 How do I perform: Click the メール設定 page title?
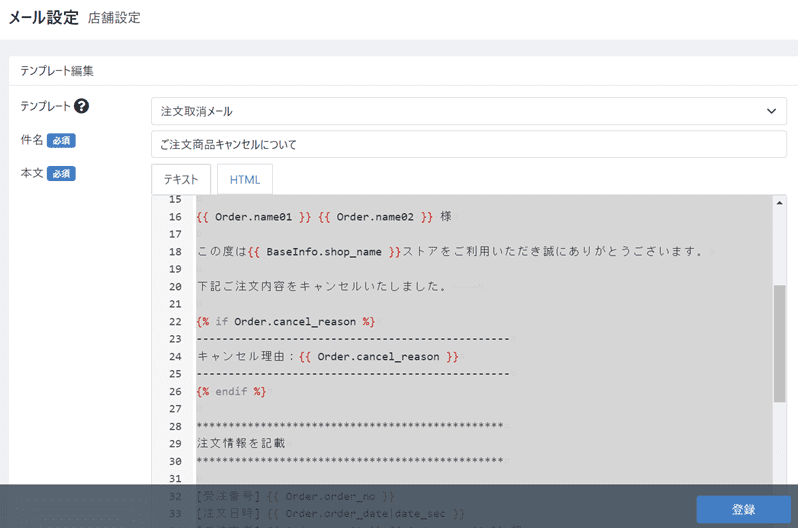44,17
